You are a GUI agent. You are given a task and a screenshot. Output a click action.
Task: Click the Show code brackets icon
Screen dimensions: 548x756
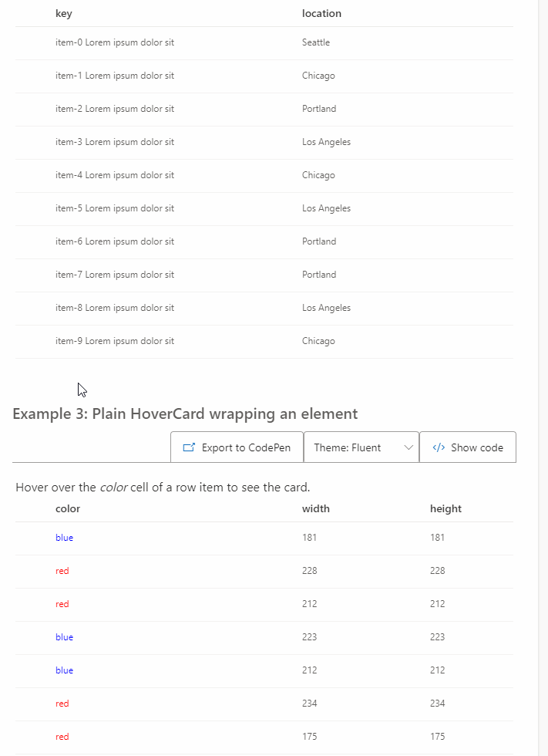pyautogui.click(x=439, y=447)
